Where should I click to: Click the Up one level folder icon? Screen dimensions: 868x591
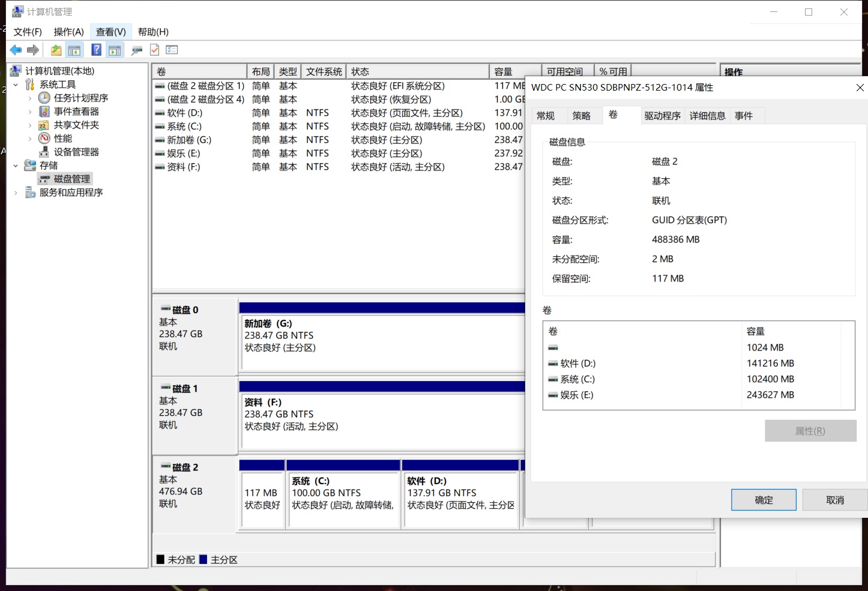[56, 50]
